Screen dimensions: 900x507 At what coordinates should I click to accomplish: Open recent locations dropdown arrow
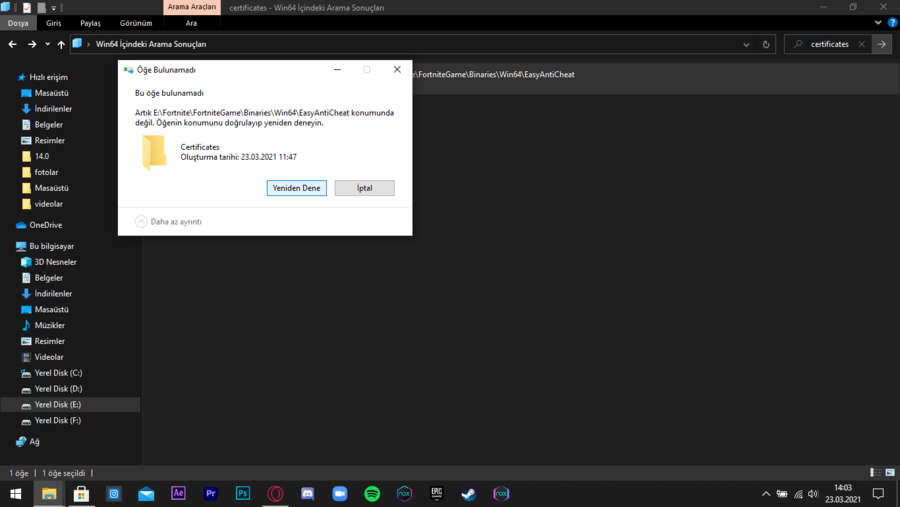(48, 44)
